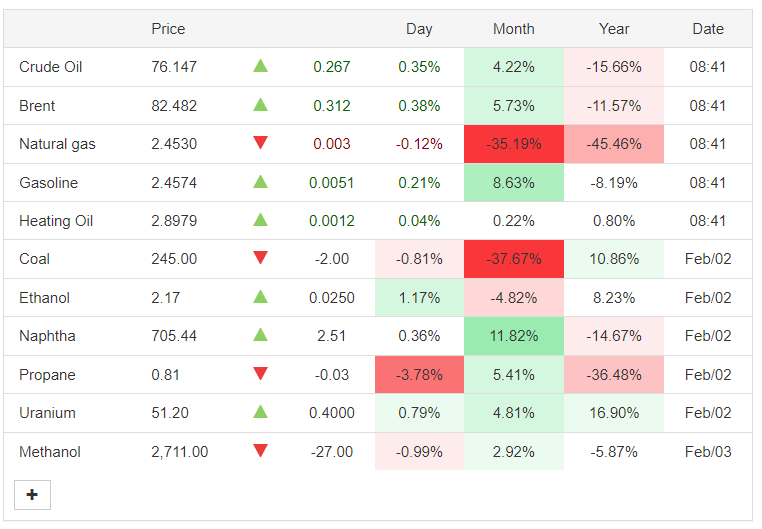Click the 0.4000 change value for Uranium
This screenshot has height=529, width=762.
[331, 413]
